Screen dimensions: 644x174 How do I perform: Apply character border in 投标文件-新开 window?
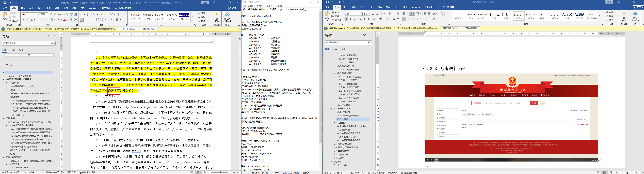tap(398, 14)
